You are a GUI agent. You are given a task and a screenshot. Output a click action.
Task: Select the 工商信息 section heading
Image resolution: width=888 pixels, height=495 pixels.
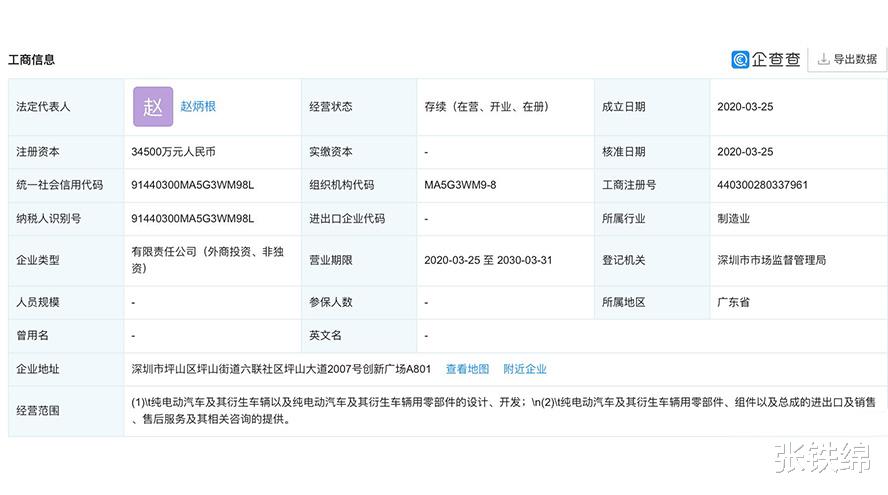pyautogui.click(x=32, y=59)
